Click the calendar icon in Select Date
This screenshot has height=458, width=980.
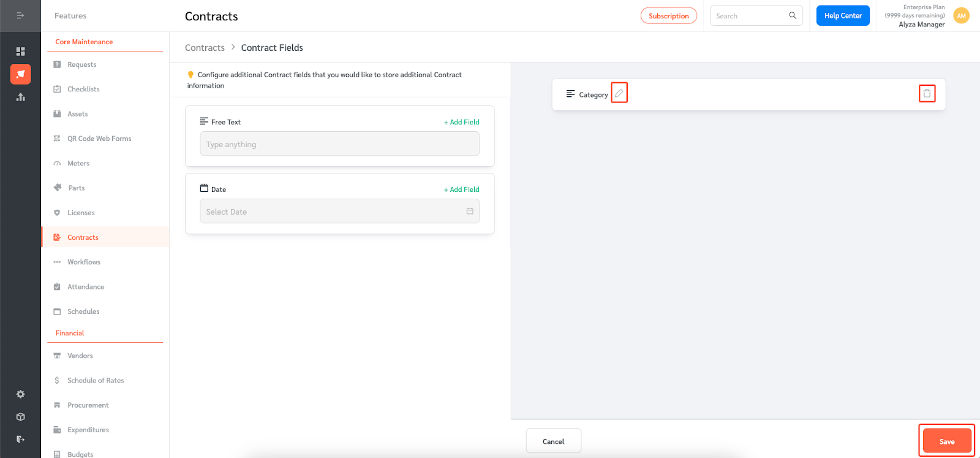pyautogui.click(x=470, y=211)
